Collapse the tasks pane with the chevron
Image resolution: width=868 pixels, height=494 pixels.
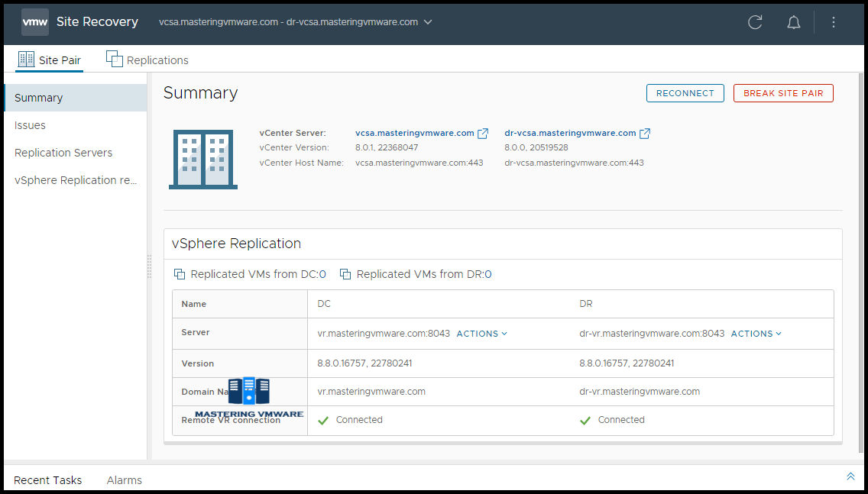tap(850, 475)
